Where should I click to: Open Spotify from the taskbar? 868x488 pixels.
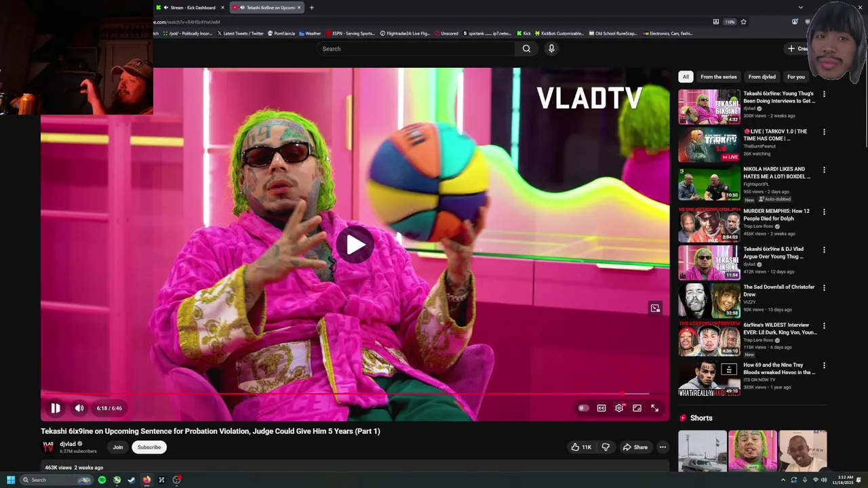pos(102,480)
